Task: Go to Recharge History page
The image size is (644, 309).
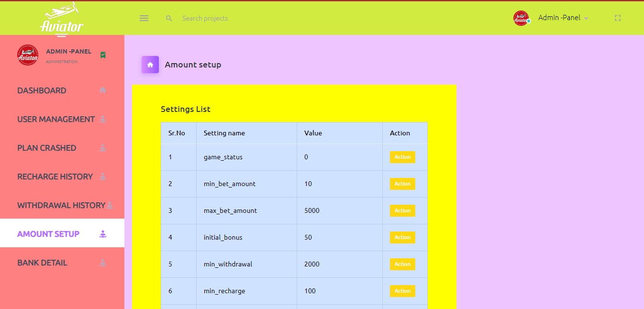Action: click(x=55, y=177)
